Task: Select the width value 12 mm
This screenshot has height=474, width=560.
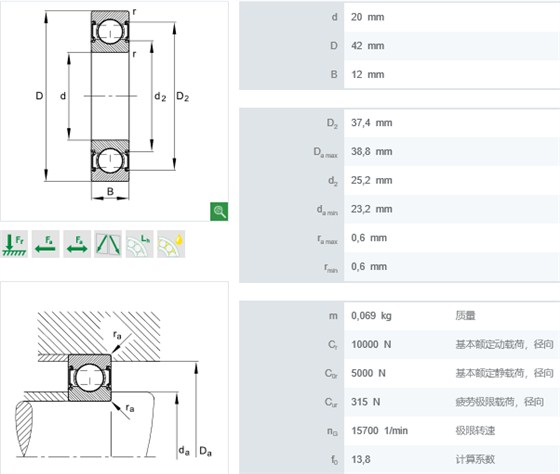Action: coord(368,74)
